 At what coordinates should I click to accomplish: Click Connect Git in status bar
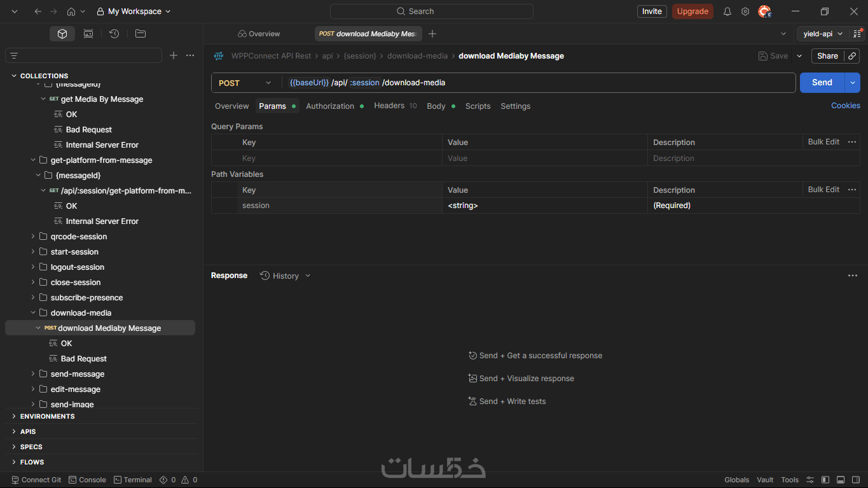click(36, 480)
